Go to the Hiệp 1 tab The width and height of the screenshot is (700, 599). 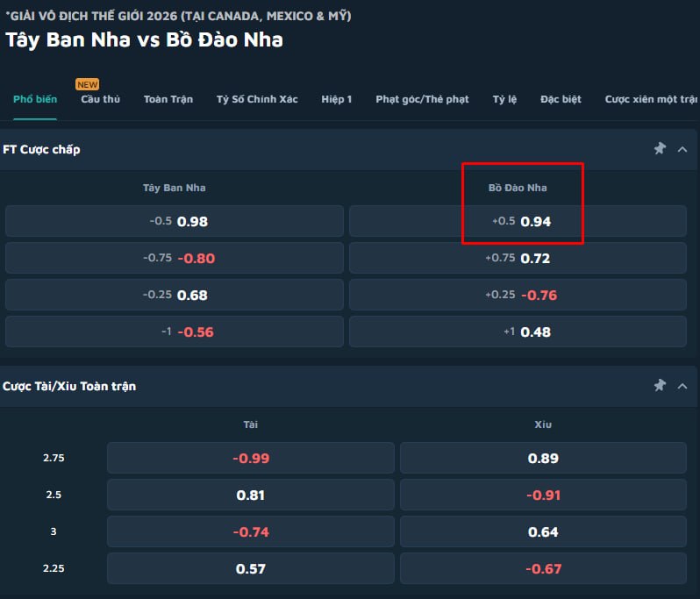click(337, 99)
